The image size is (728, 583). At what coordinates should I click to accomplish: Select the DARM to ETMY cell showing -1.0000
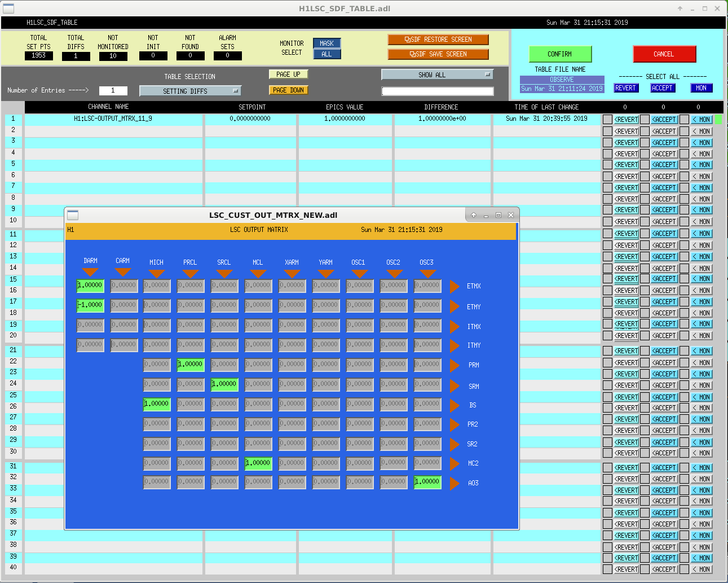[x=90, y=305]
